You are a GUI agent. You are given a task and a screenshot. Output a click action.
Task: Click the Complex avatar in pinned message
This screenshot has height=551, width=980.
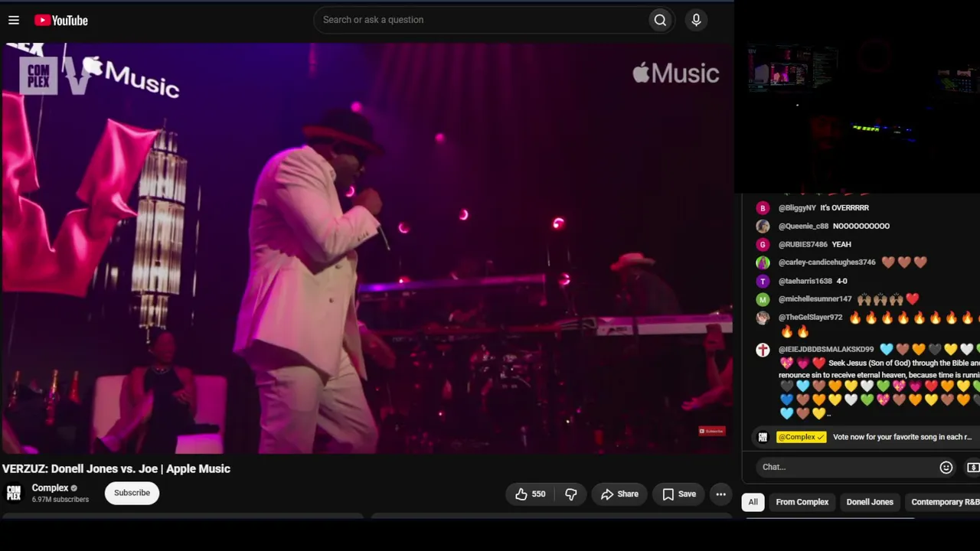coord(763,437)
